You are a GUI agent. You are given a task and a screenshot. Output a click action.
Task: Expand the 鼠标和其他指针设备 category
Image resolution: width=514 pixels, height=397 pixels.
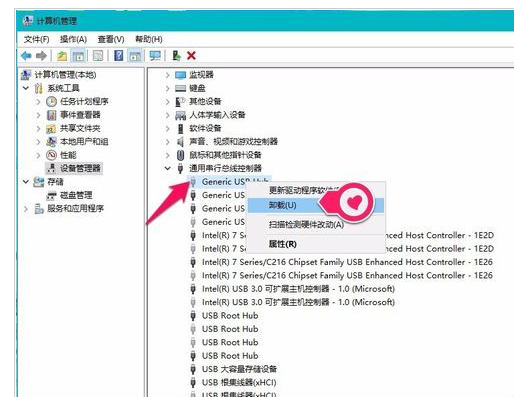pos(168,155)
